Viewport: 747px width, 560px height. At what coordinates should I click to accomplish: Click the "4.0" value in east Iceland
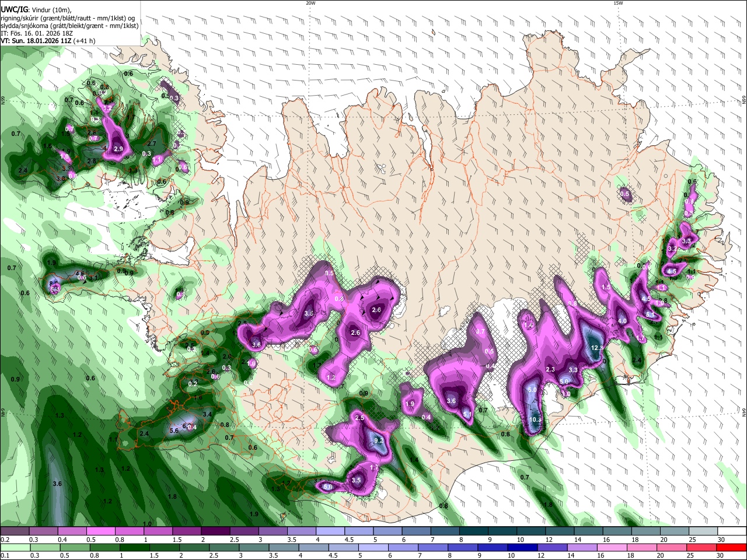tap(622, 321)
